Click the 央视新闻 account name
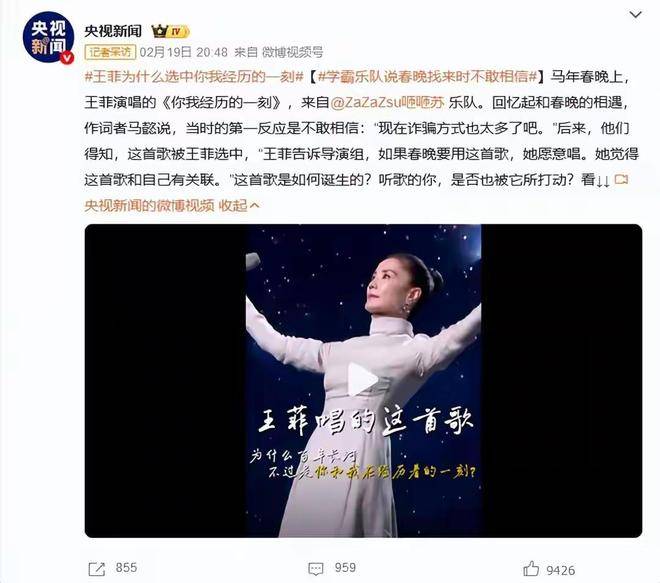The width and height of the screenshot is (660, 583). [113, 31]
